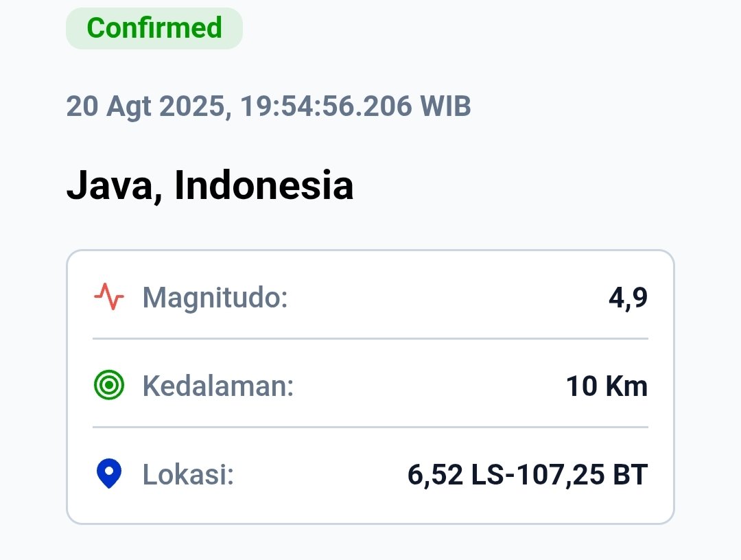This screenshot has height=560, width=741.
Task: Click the Magnitudo label
Action: pyautogui.click(x=215, y=299)
